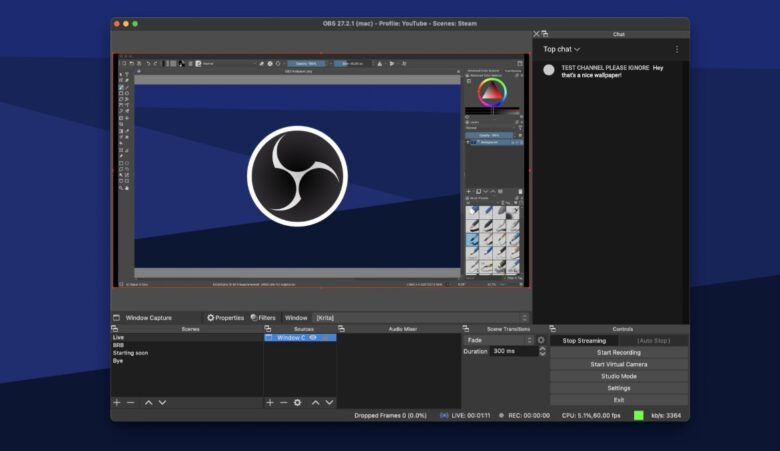Click Start Recording button
The width and height of the screenshot is (780, 451).
pos(619,353)
